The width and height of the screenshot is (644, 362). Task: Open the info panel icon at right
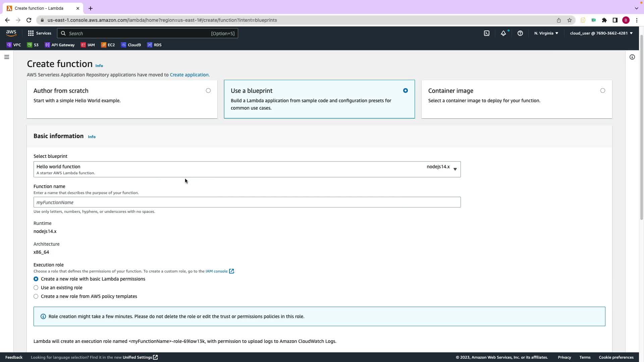[632, 57]
